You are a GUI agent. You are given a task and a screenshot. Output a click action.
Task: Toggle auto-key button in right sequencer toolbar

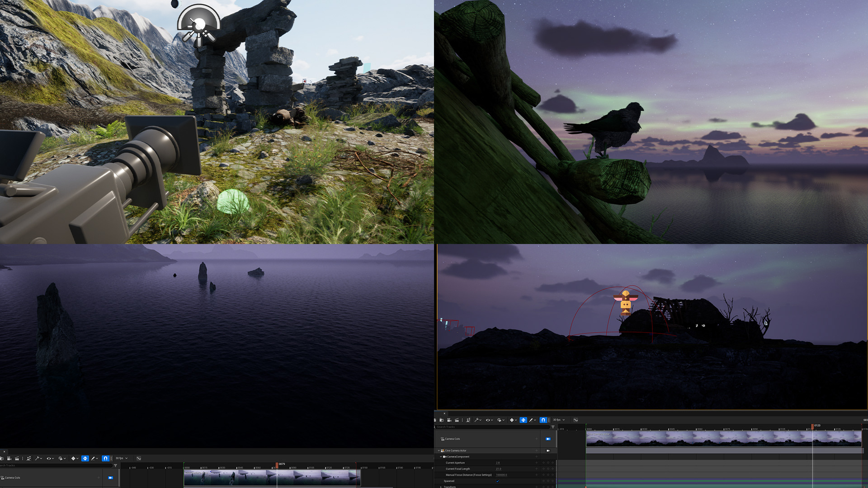pyautogui.click(x=523, y=420)
